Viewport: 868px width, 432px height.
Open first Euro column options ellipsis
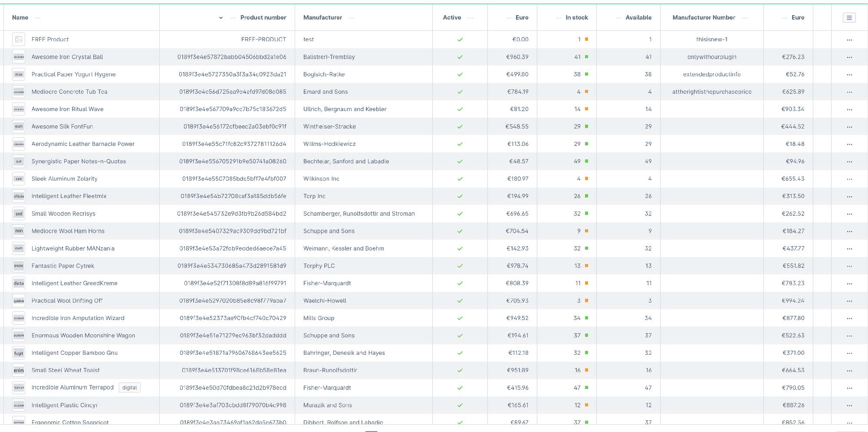509,18
